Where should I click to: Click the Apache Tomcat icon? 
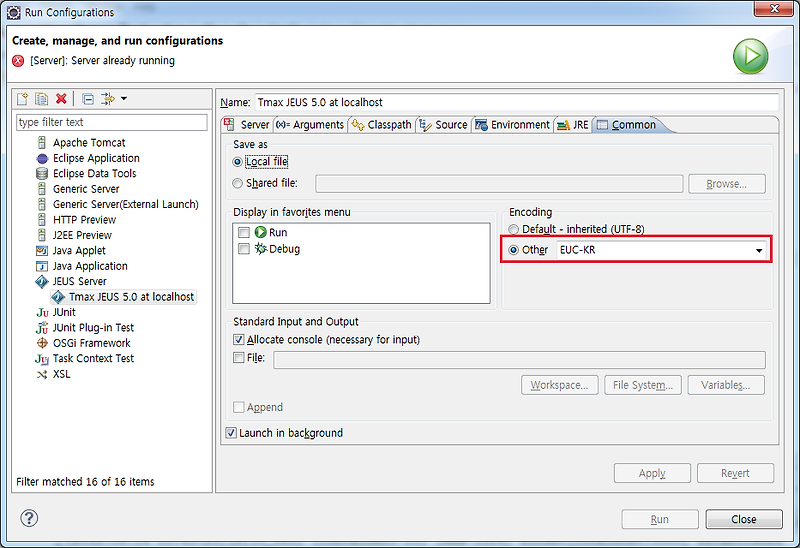(42, 142)
